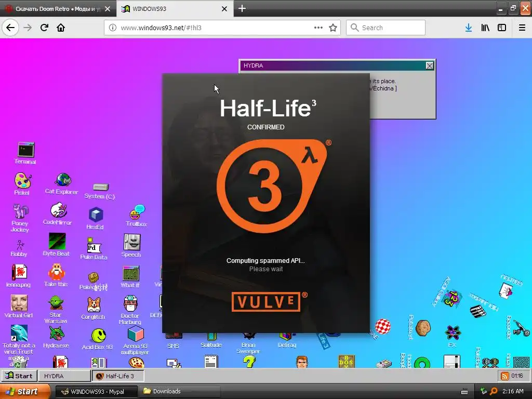This screenshot has width=532, height=399.
Task: Show site information for windows93.net
Action: pos(113,28)
